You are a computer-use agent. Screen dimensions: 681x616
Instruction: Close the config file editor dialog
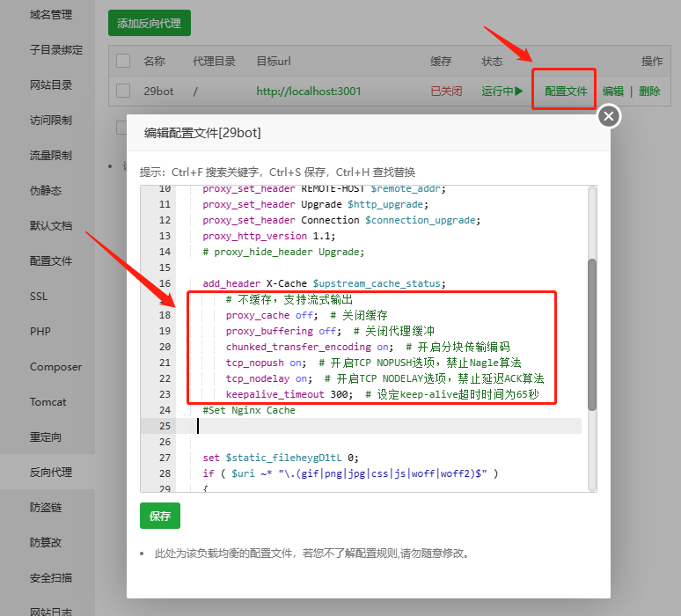tap(609, 116)
